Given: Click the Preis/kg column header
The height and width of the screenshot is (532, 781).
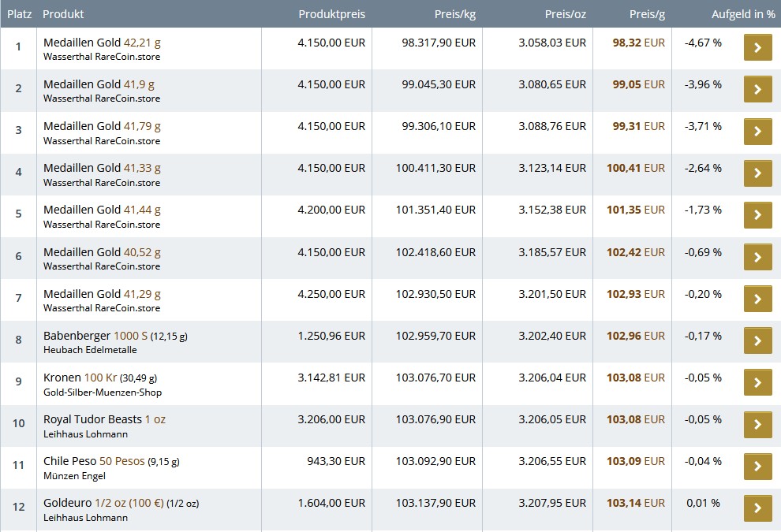Looking at the screenshot, I should pos(455,14).
